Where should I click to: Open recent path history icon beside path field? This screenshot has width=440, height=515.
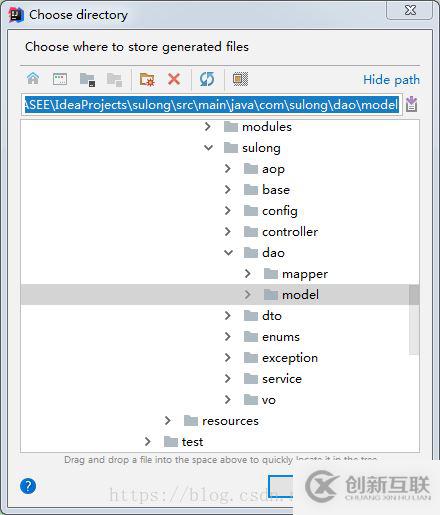(x=412, y=104)
